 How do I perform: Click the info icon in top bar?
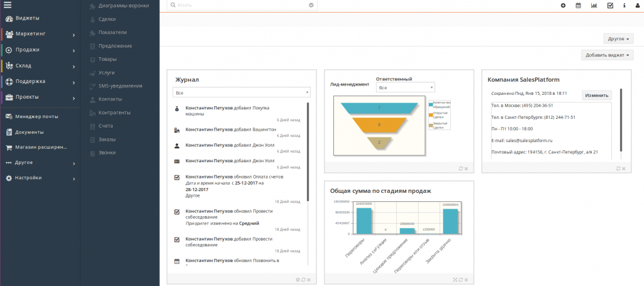[625, 6]
